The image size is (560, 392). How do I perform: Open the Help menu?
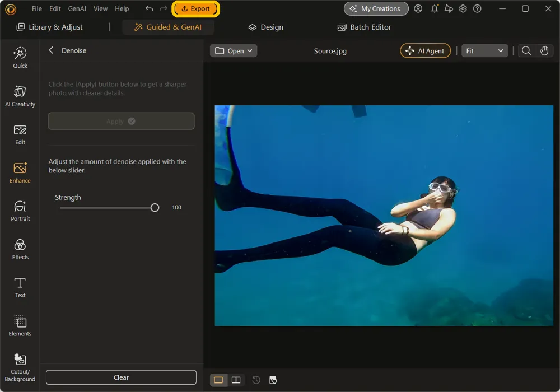[x=122, y=8]
